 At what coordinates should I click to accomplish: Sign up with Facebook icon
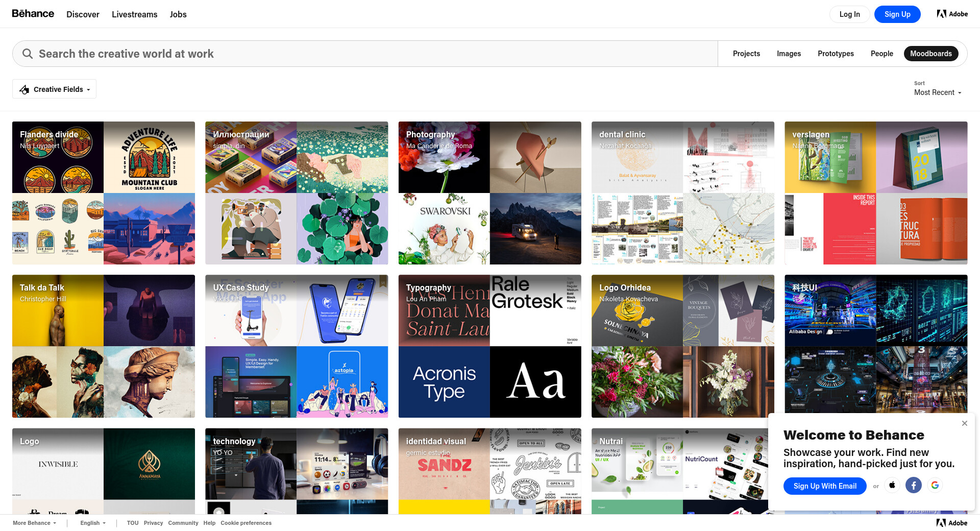click(913, 485)
